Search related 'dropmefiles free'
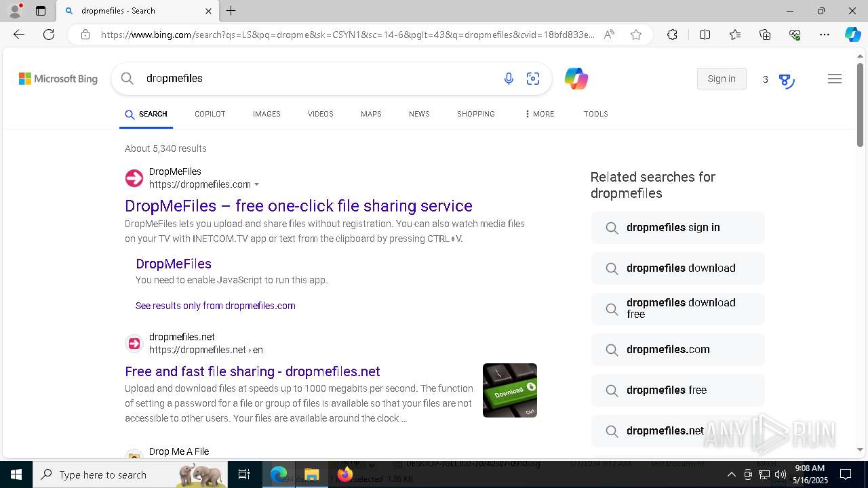The width and height of the screenshot is (868, 488). (677, 390)
